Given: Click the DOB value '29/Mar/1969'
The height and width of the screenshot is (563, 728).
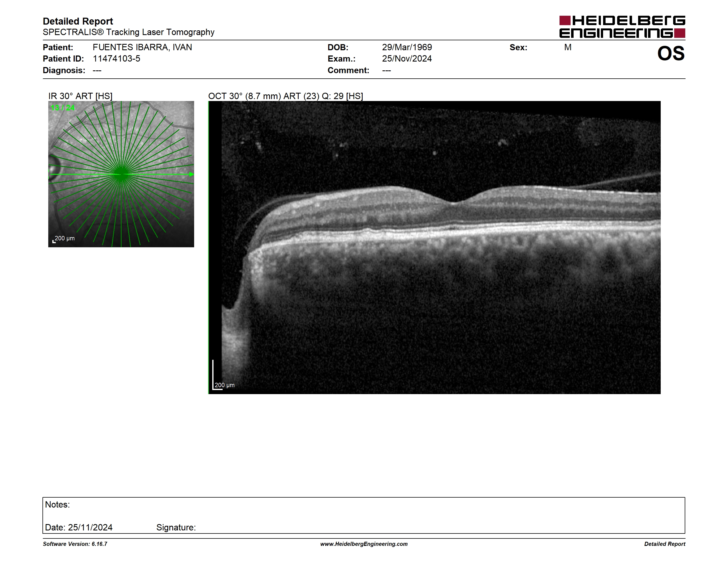Looking at the screenshot, I should coord(407,47).
